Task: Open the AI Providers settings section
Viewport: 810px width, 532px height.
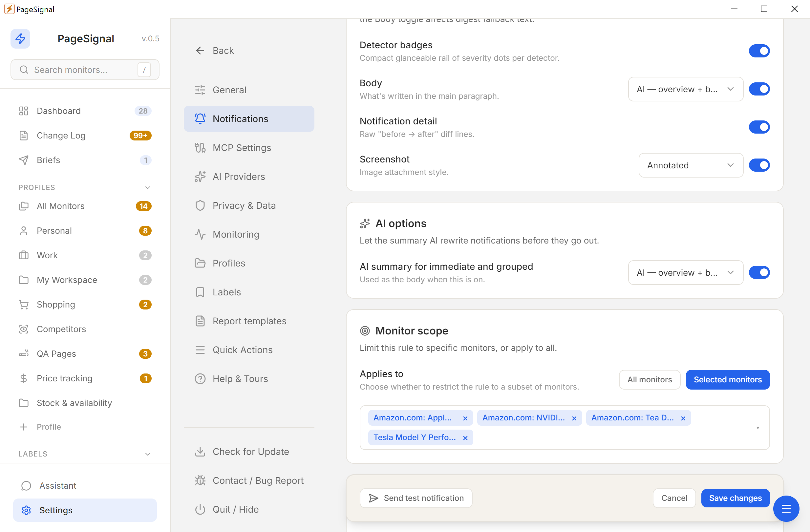Action: [249, 177]
